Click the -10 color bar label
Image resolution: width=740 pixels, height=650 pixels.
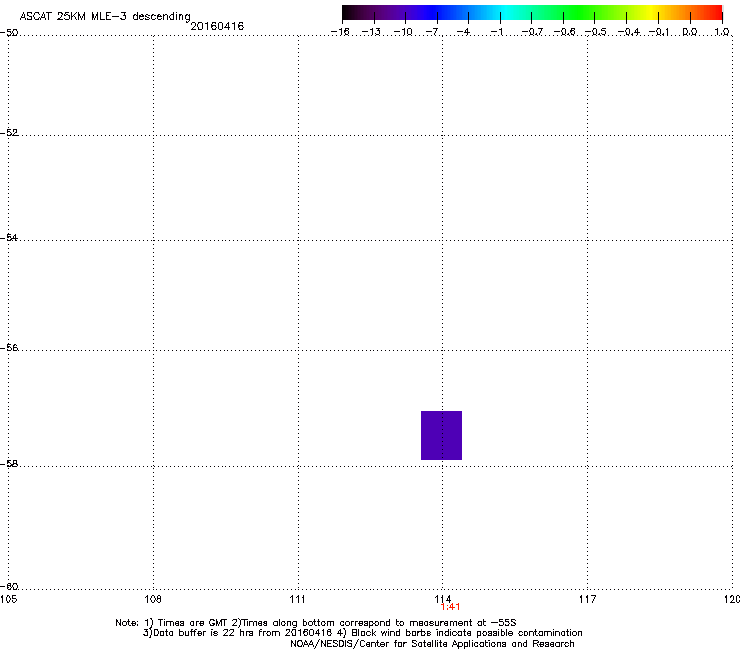click(x=403, y=32)
